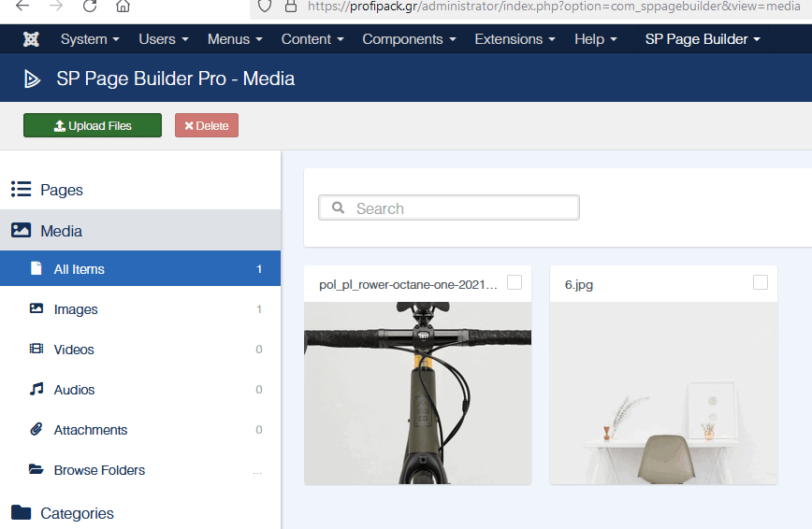Click the padlock site security icon
Screen dimensions: 812x529
point(291,7)
